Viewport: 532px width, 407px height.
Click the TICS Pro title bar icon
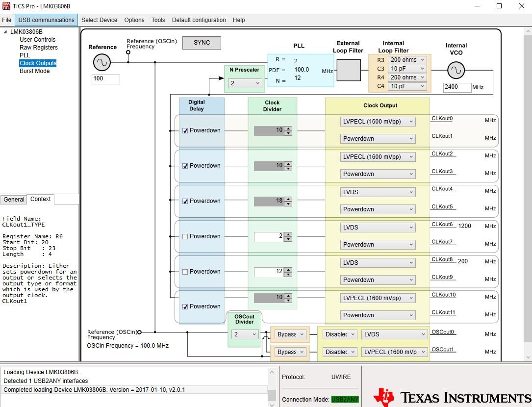pos(6,6)
